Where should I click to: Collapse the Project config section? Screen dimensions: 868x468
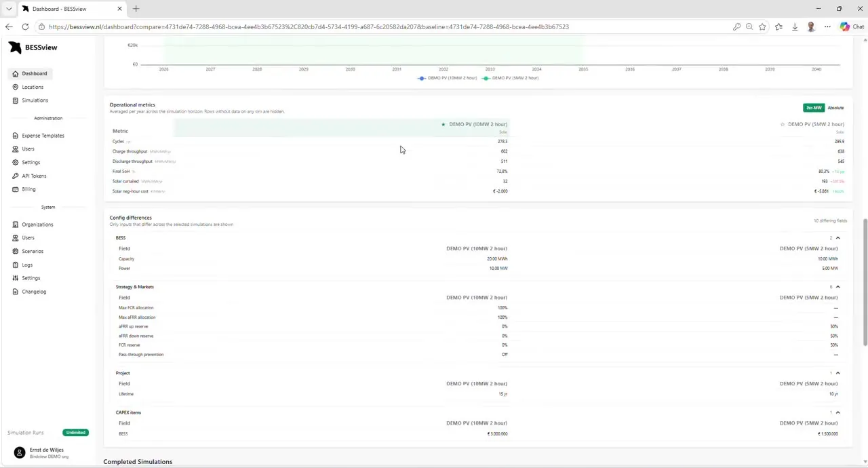[837, 373]
